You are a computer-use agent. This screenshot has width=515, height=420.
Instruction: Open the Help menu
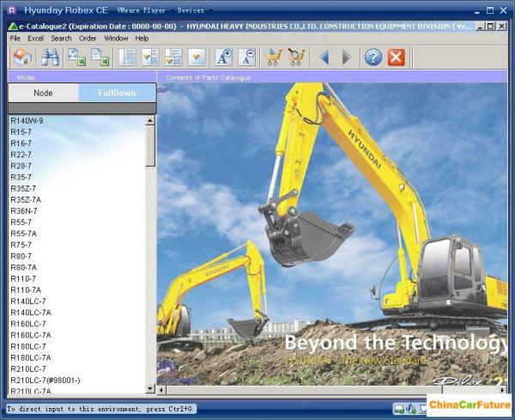click(142, 39)
